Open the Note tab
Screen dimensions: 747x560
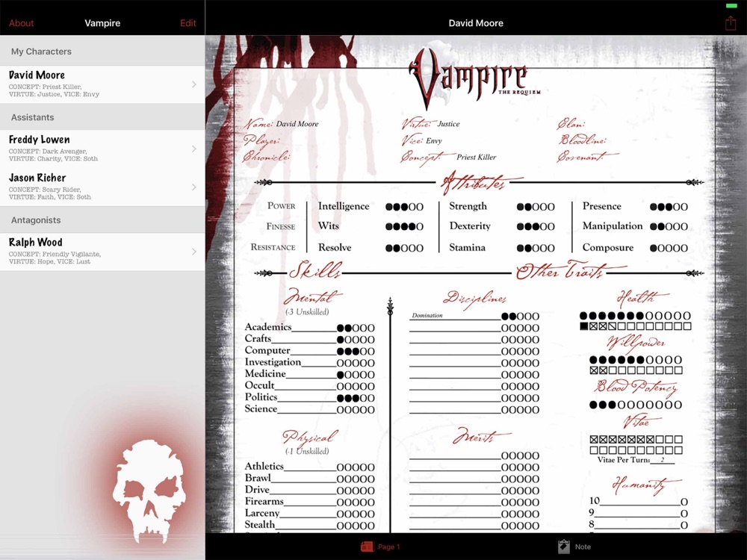pos(574,547)
